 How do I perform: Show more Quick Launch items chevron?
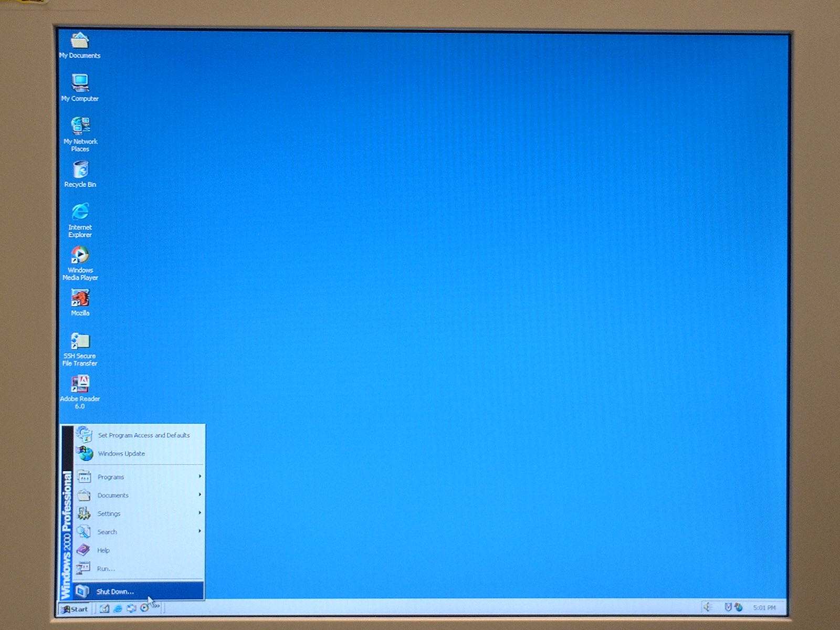coord(156,606)
